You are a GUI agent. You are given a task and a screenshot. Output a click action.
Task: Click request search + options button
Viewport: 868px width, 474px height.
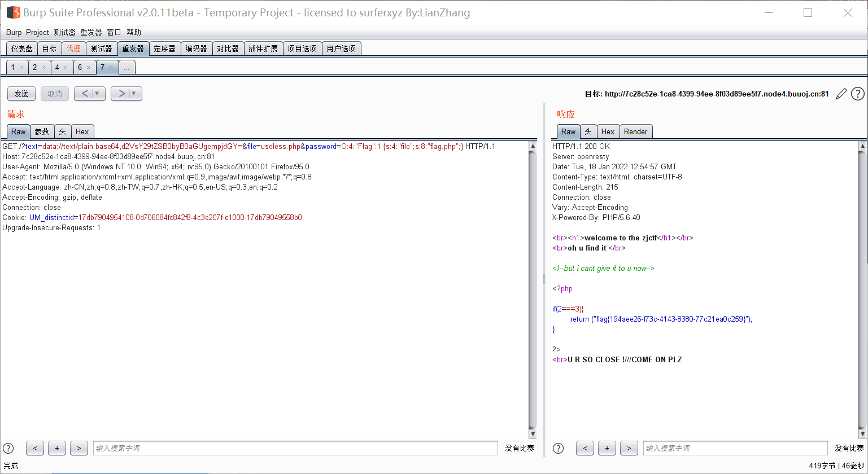coord(57,448)
